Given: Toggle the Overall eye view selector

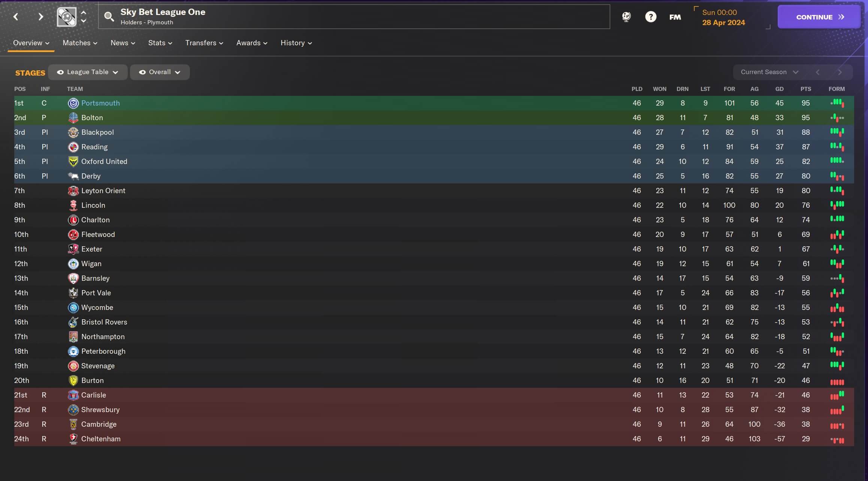Looking at the screenshot, I should 160,72.
